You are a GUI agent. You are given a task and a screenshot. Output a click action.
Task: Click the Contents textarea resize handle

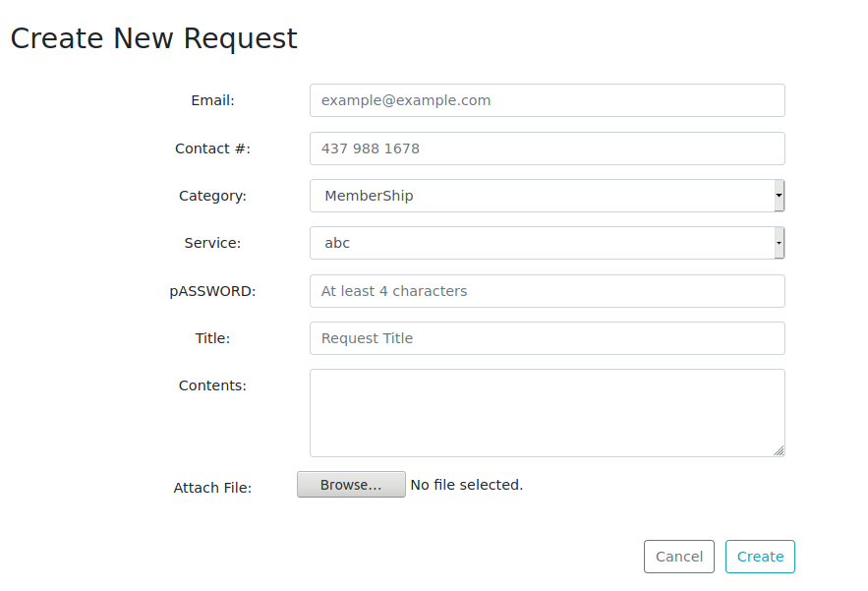(779, 450)
